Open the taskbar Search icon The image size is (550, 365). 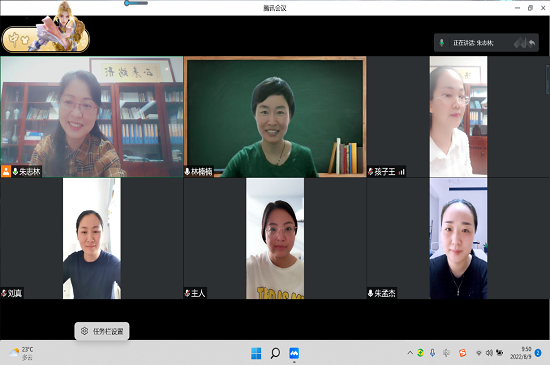pos(275,353)
